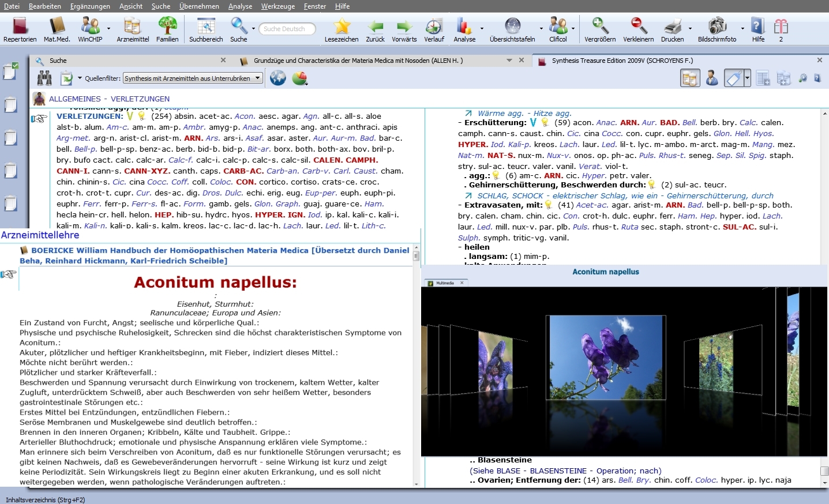This screenshot has width=829, height=504.
Task: Click the clipboard refresh icon beside Quellenfilter
Action: pos(67,78)
